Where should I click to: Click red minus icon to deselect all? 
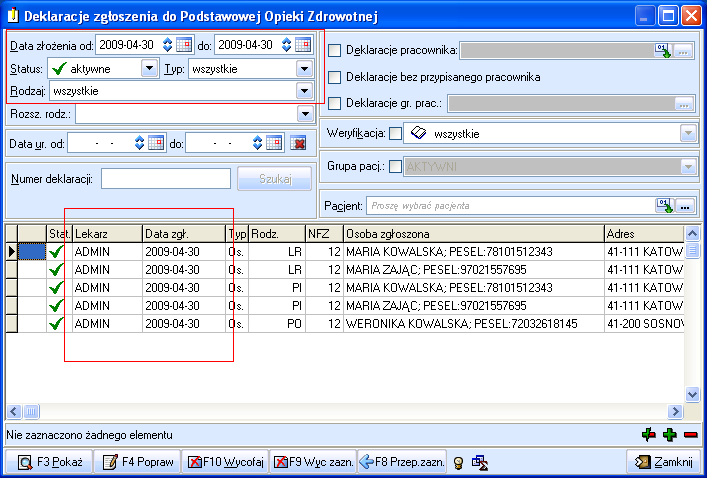[x=691, y=435]
